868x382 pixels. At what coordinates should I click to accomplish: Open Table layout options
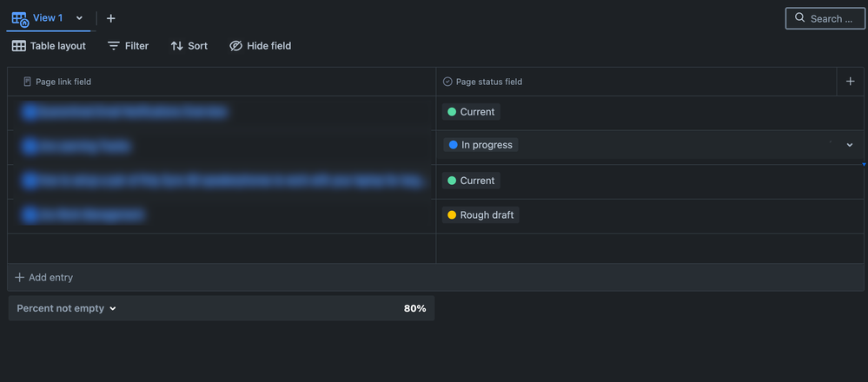(49, 46)
